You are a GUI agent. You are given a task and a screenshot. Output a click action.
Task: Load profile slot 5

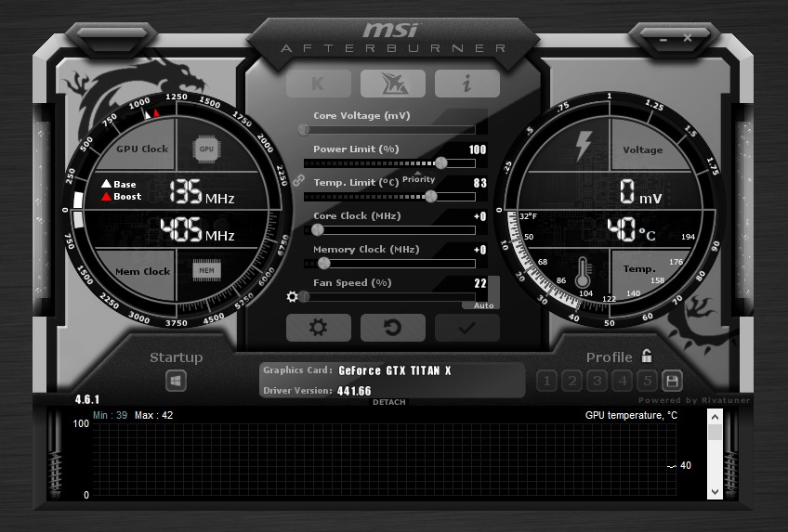[648, 381]
